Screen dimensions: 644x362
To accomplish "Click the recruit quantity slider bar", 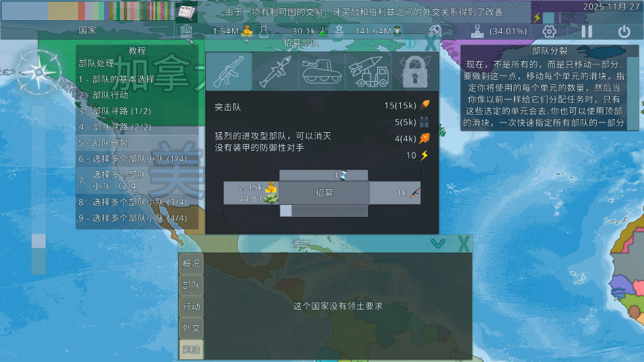I will pos(324,211).
